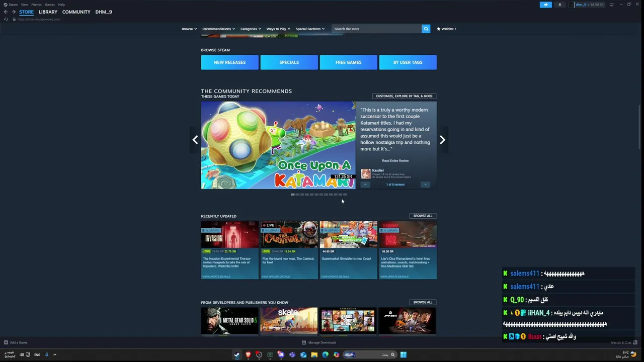Focus the Search the store field

coord(376,29)
